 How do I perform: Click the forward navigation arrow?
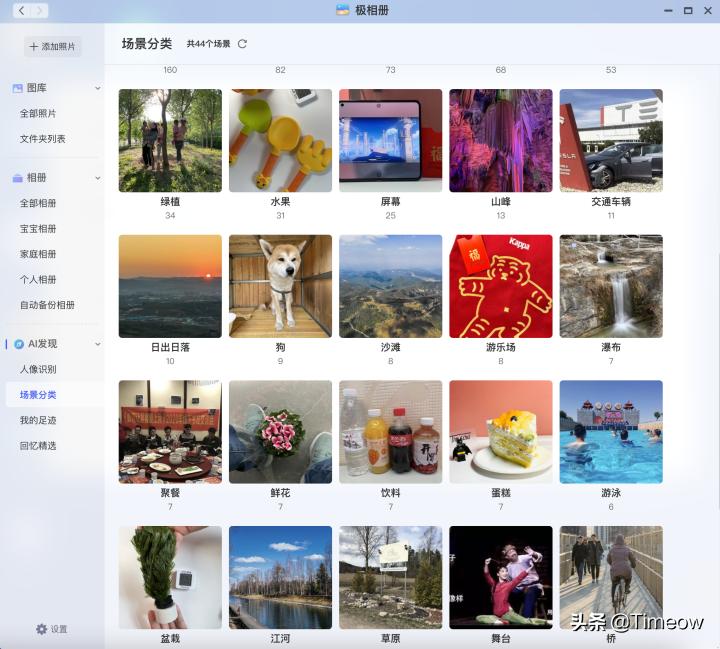pos(40,10)
